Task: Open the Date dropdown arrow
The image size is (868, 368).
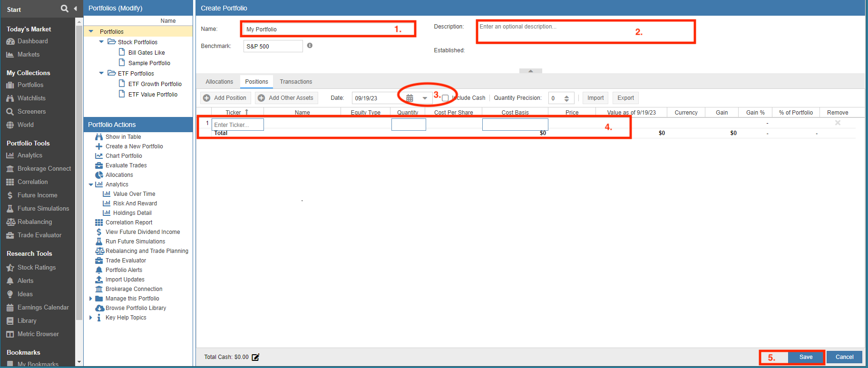Action: coord(425,98)
